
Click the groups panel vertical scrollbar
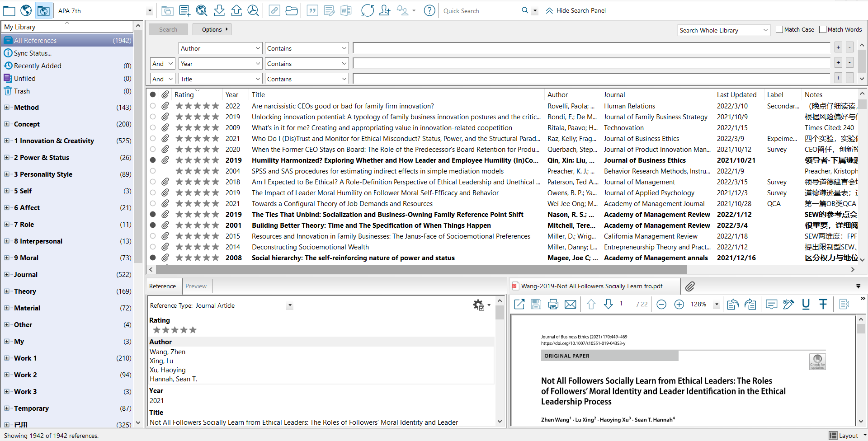(x=138, y=147)
